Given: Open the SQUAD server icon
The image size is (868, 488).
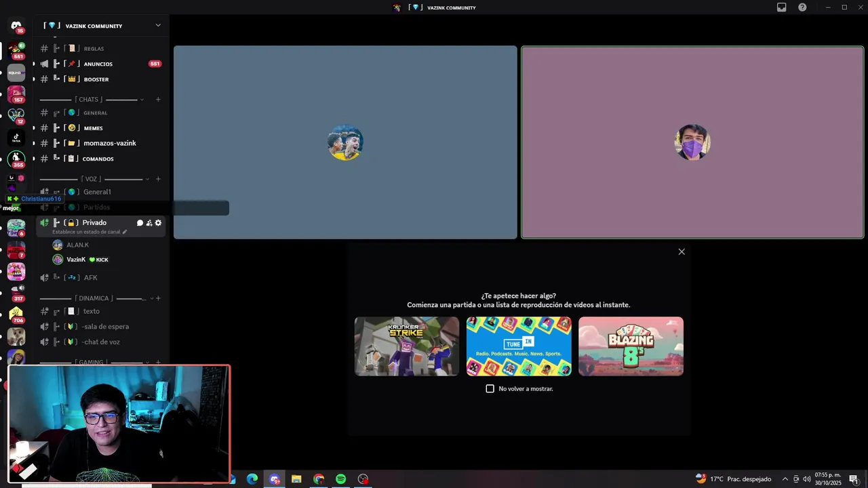Looking at the screenshot, I should click(x=16, y=73).
